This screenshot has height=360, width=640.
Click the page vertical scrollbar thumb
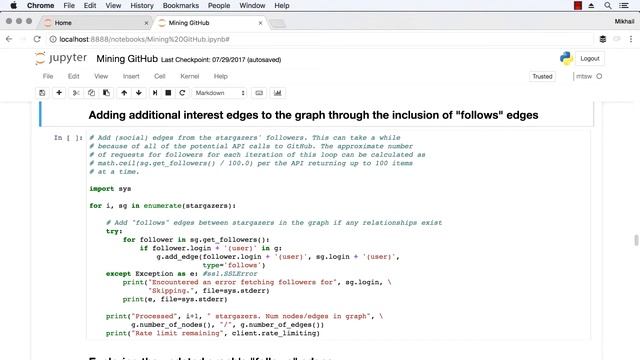click(x=636, y=240)
